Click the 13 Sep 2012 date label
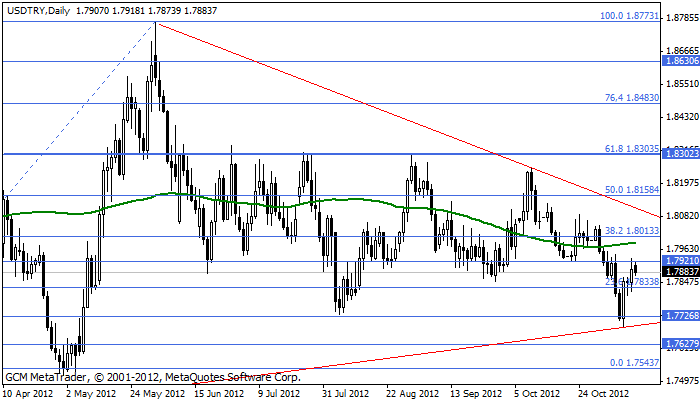This screenshot has width=700, height=402. (476, 394)
